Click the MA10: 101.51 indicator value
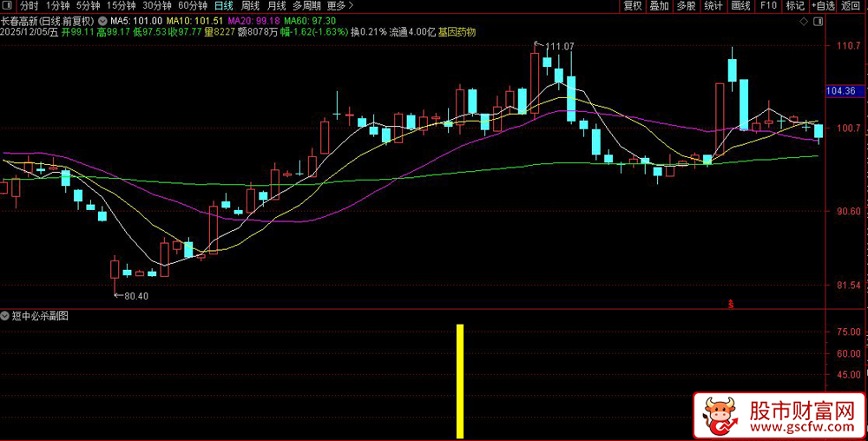The height and width of the screenshot is (441, 868). pyautogui.click(x=194, y=21)
